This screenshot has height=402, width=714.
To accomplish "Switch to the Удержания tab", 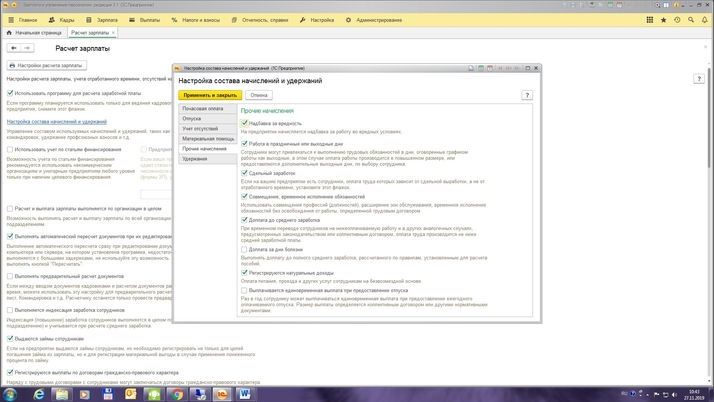I will [195, 158].
